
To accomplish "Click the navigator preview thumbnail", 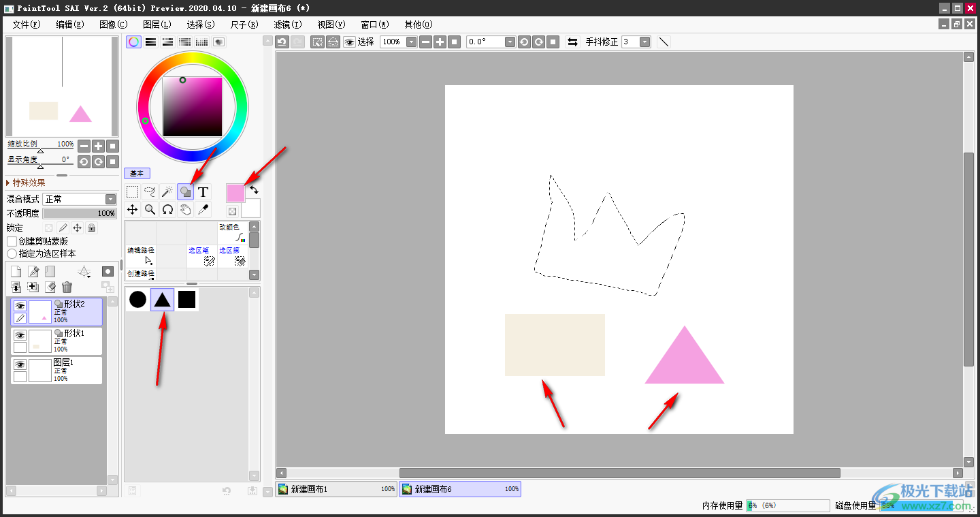I will tap(62, 87).
